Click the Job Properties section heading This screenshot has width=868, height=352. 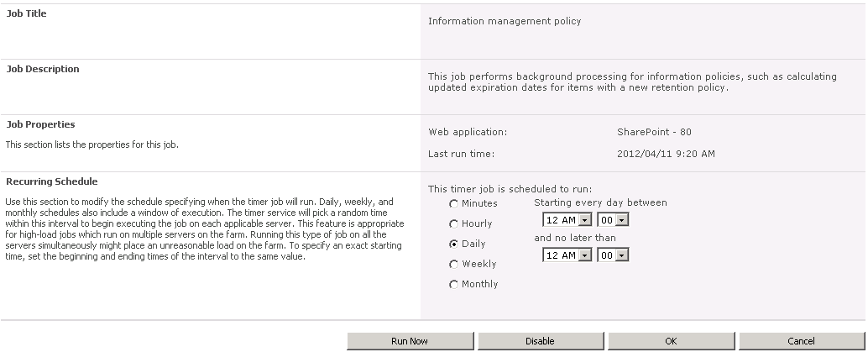click(40, 124)
